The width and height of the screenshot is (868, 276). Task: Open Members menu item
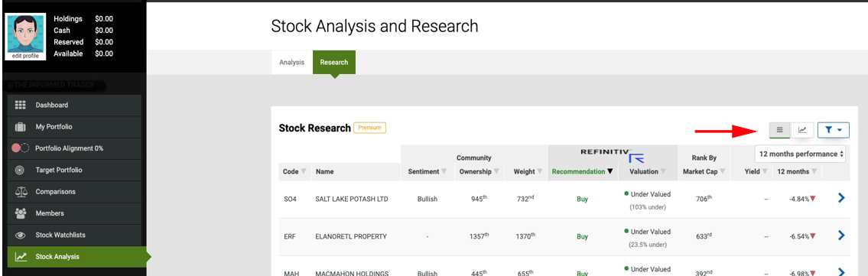tap(75, 213)
